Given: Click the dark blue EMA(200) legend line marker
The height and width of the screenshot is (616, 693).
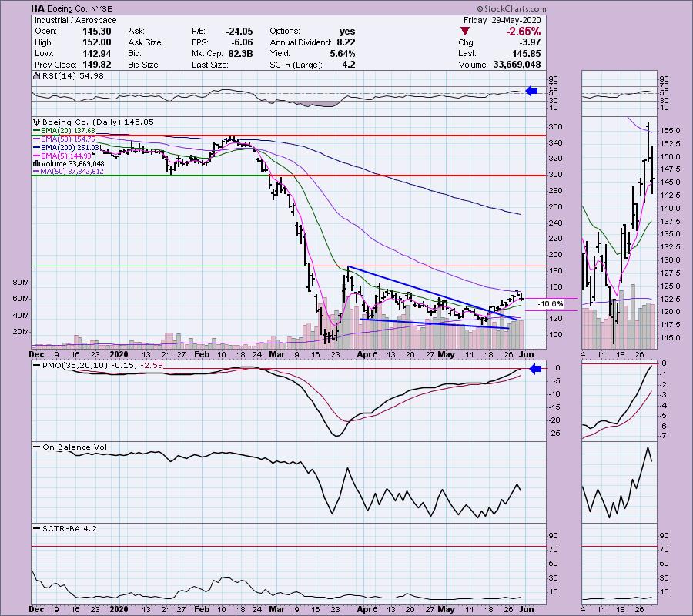Looking at the screenshot, I should (36, 148).
